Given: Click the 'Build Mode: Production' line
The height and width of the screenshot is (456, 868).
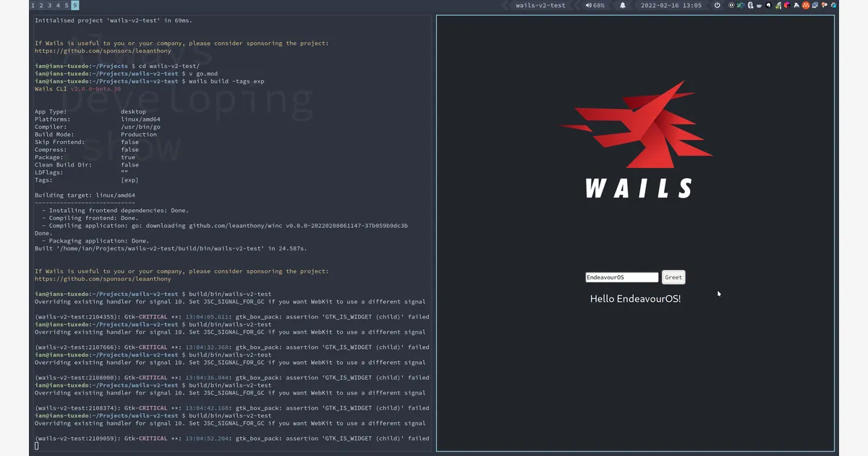Looking at the screenshot, I should [95, 135].
